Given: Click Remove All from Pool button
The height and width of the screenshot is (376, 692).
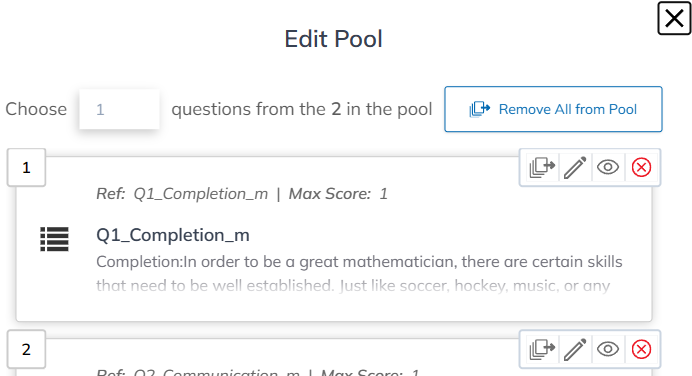Looking at the screenshot, I should pos(553,109).
